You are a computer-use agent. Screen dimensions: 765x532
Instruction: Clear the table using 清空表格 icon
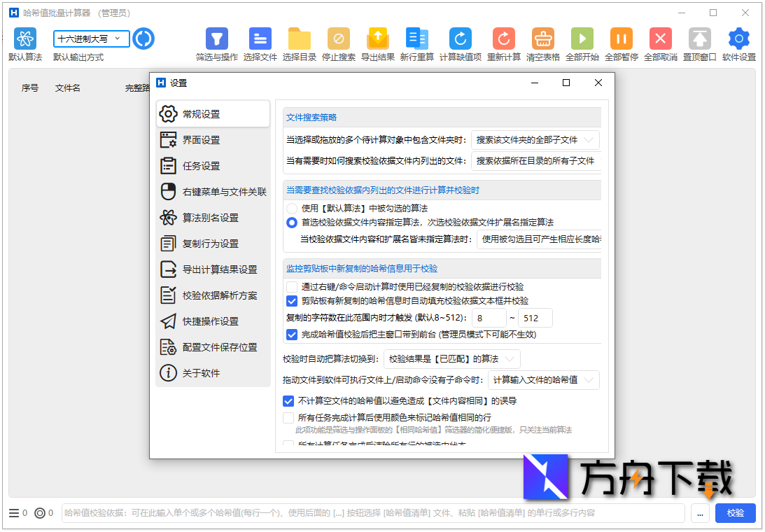(542, 38)
